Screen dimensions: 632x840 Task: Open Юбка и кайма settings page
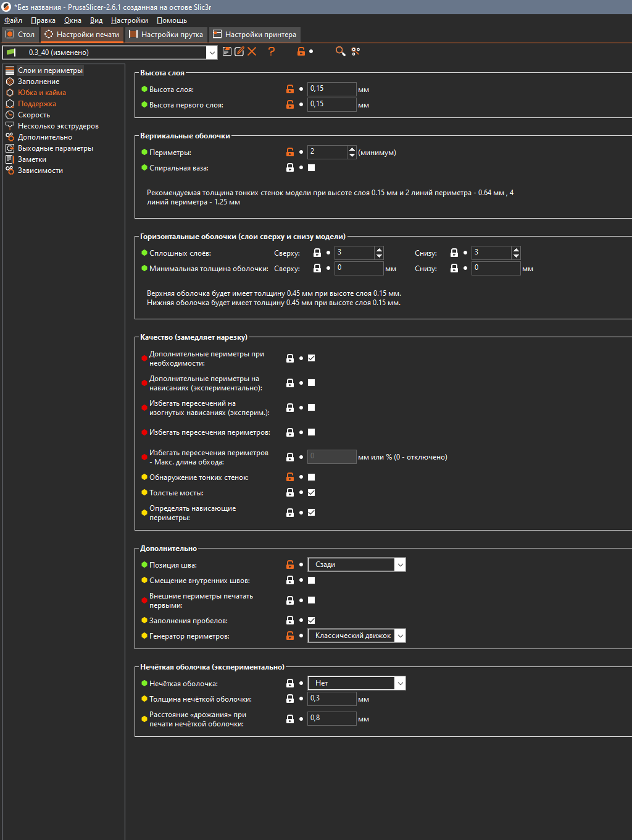[41, 93]
